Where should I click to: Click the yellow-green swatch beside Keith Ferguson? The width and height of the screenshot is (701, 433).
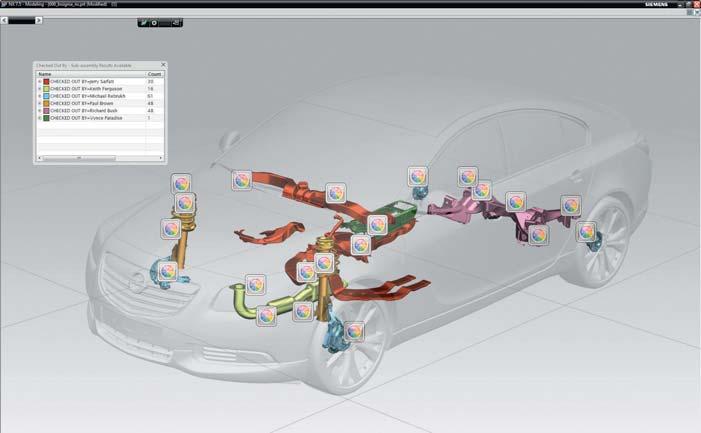point(46,89)
